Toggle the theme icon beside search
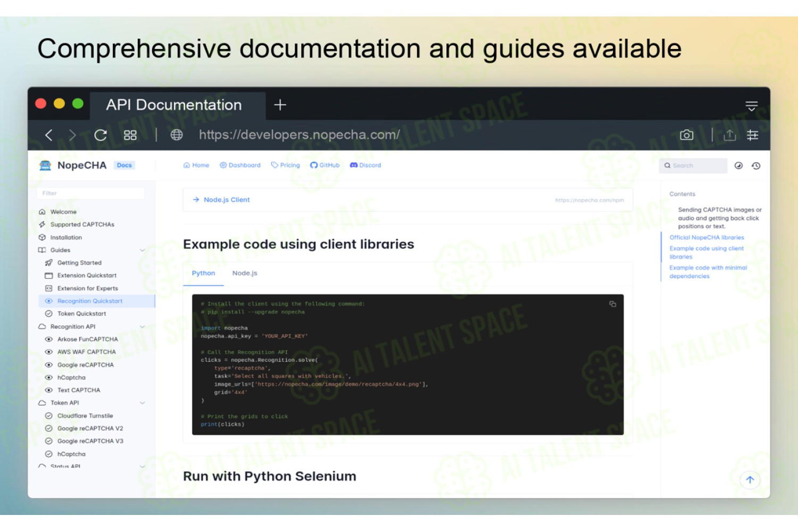This screenshot has width=798, height=532. coord(738,165)
